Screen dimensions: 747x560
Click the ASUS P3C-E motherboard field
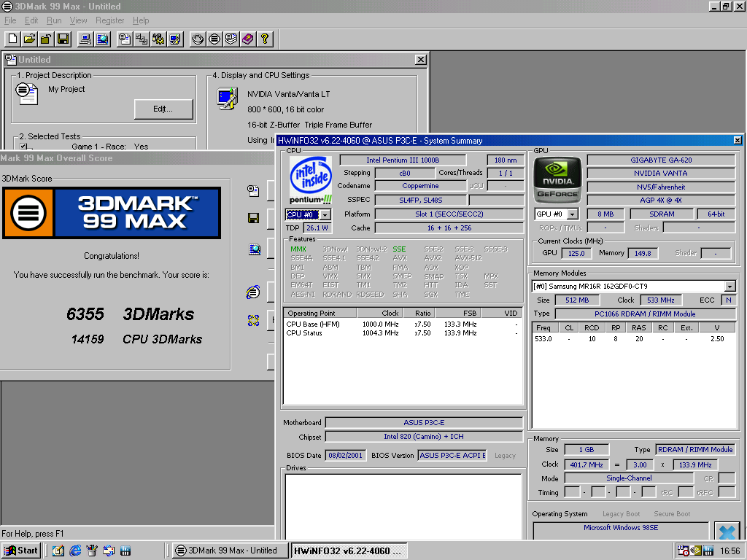click(x=424, y=422)
